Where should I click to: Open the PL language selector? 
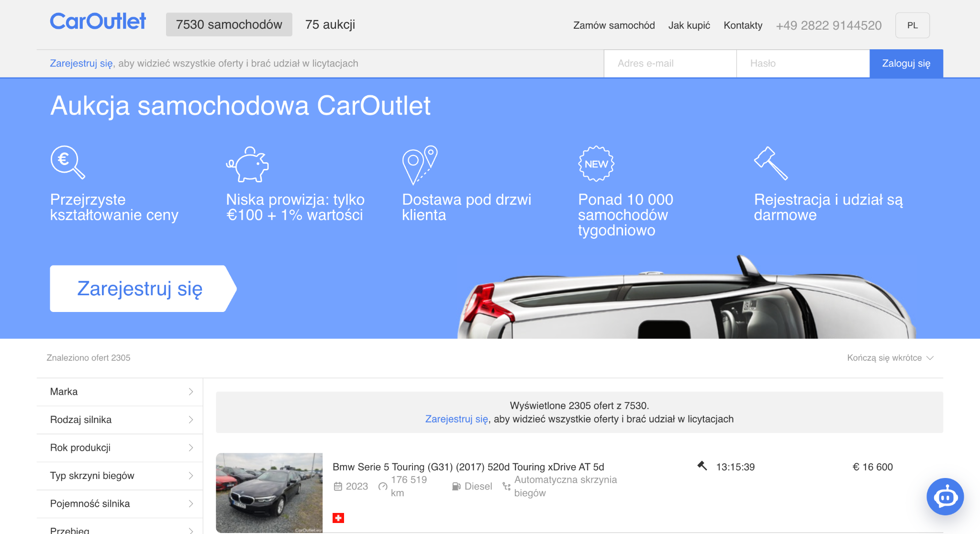(913, 25)
